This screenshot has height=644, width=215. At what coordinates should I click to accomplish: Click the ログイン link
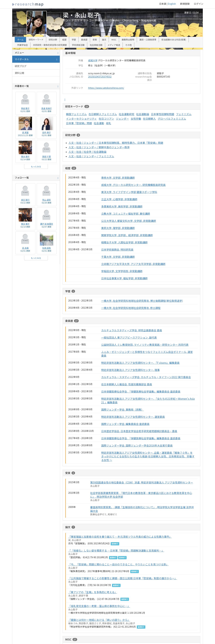[198, 4]
